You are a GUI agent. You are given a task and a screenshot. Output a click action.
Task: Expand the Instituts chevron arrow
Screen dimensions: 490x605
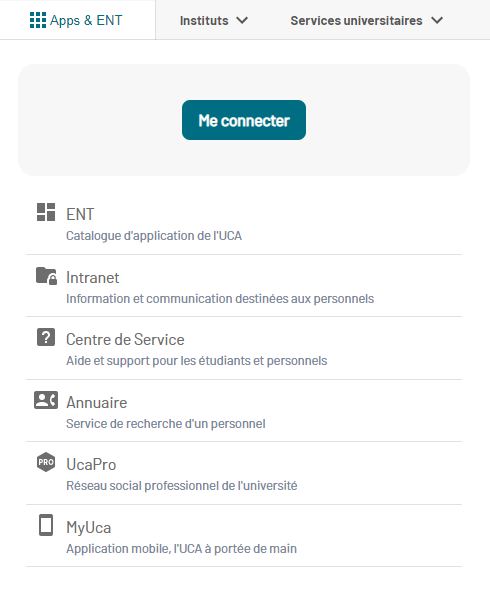tap(242, 20)
